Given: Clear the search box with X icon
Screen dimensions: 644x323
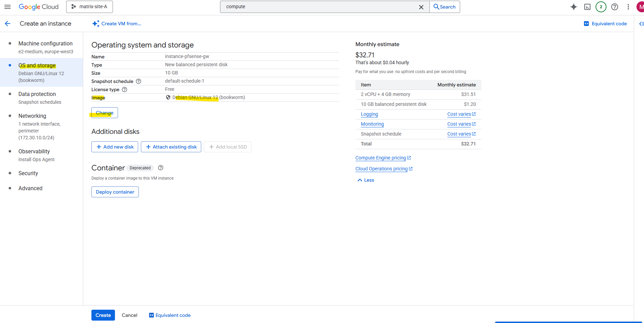Looking at the screenshot, I should point(421,7).
